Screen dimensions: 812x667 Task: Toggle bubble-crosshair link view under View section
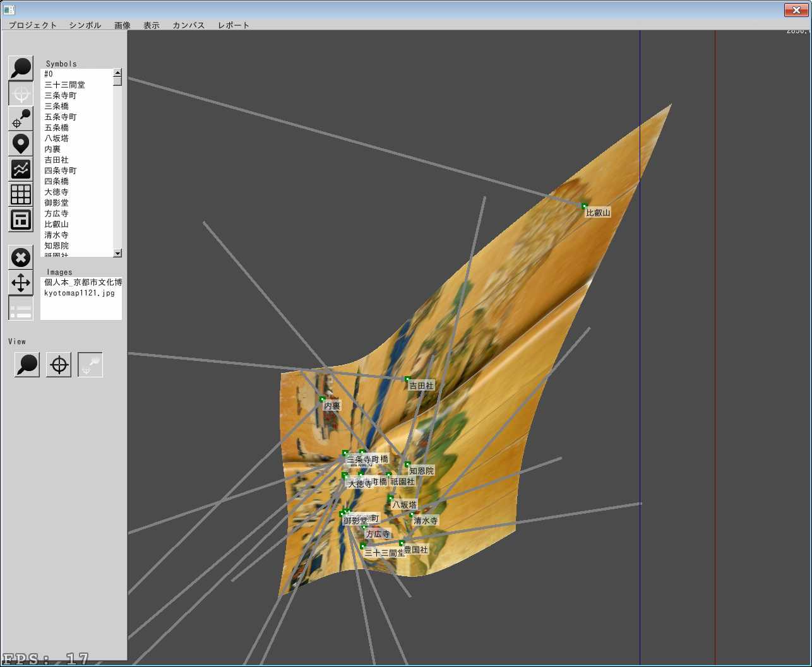click(90, 365)
